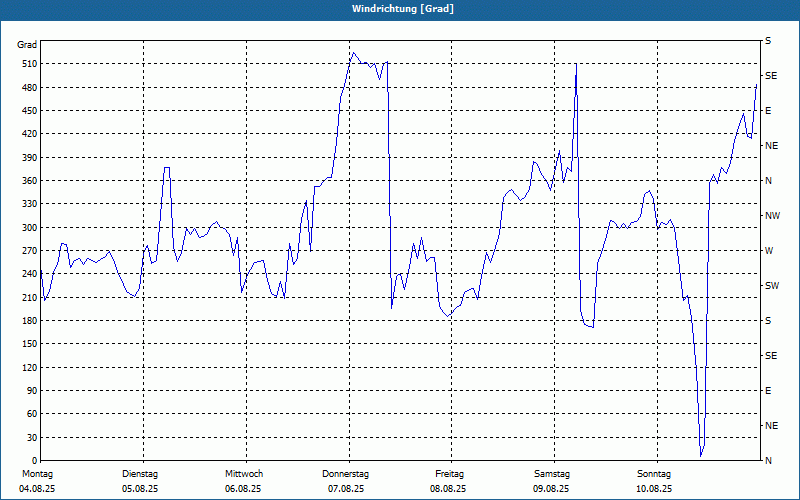This screenshot has height=500, width=800.
Task: Click the NW compass label
Action: click(x=772, y=216)
